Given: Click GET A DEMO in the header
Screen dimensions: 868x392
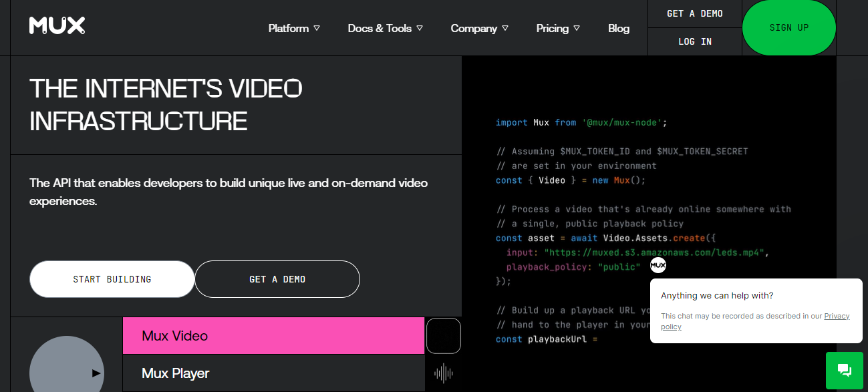Looking at the screenshot, I should 694,13.
